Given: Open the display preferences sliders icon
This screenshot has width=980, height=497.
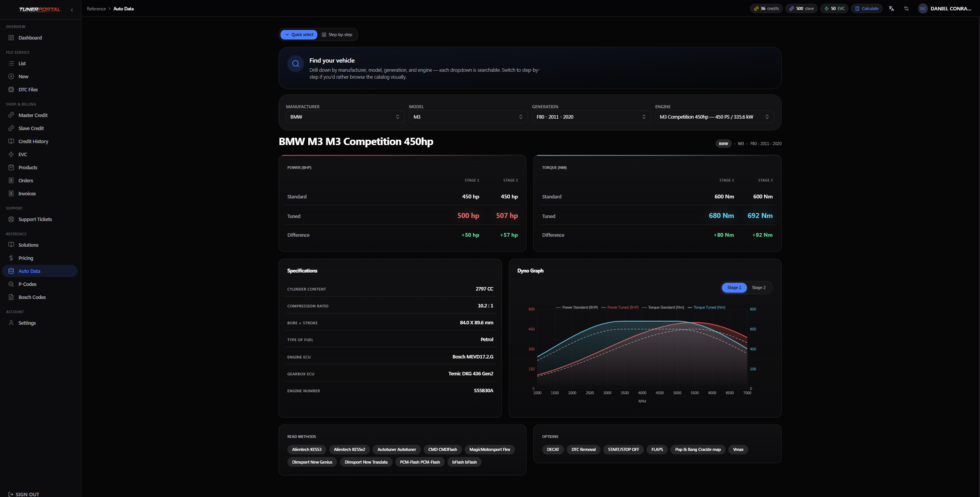Looking at the screenshot, I should [x=906, y=8].
